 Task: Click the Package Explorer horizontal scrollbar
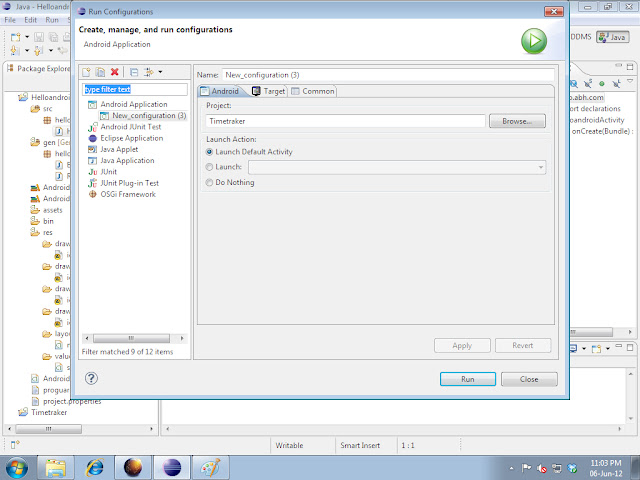pyautogui.click(x=49, y=429)
